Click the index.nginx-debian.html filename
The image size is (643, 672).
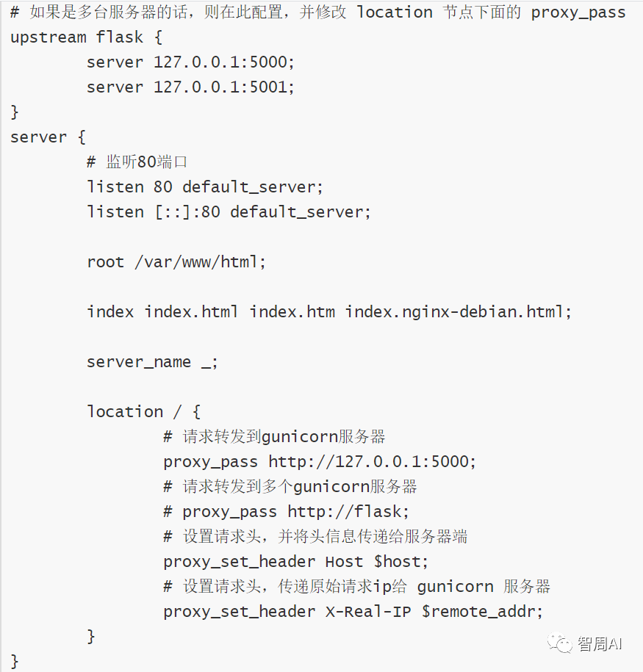458,312
